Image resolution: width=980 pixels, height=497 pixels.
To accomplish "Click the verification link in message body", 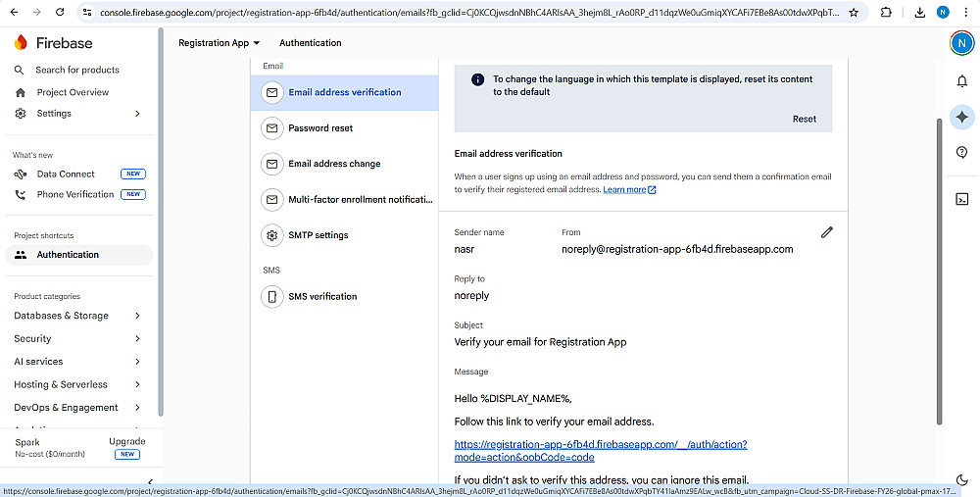I will [601, 451].
